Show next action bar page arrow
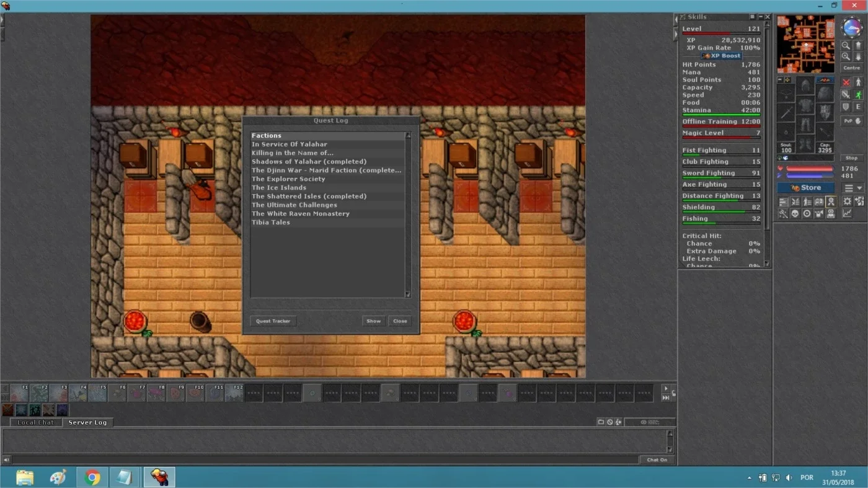 tap(666, 389)
